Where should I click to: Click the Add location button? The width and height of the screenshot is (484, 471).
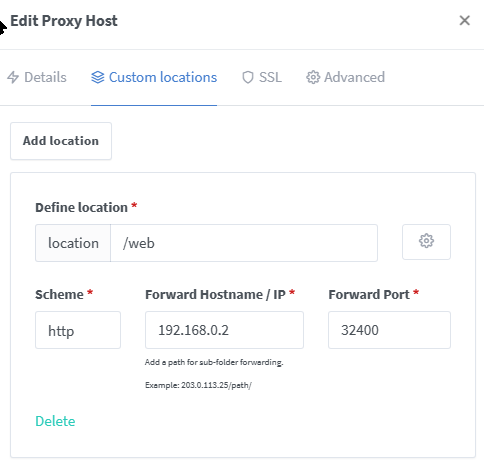click(61, 141)
